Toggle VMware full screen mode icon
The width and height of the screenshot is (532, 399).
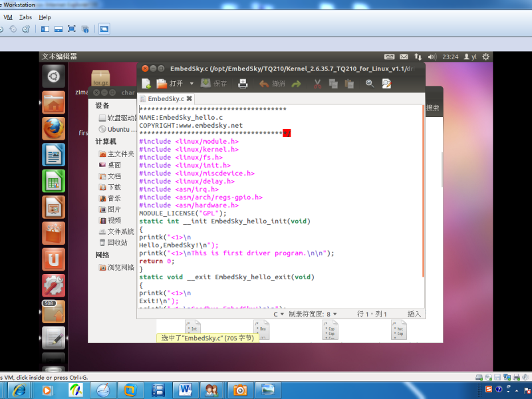(71, 29)
